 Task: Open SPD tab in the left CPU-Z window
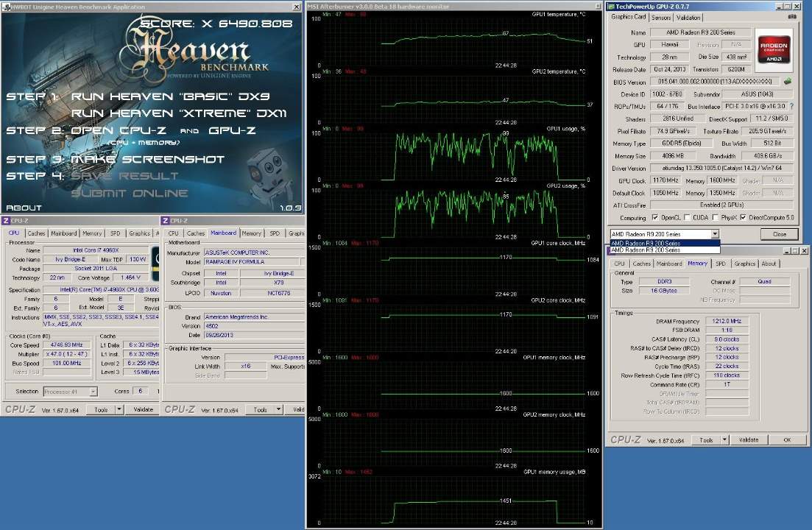click(115, 233)
